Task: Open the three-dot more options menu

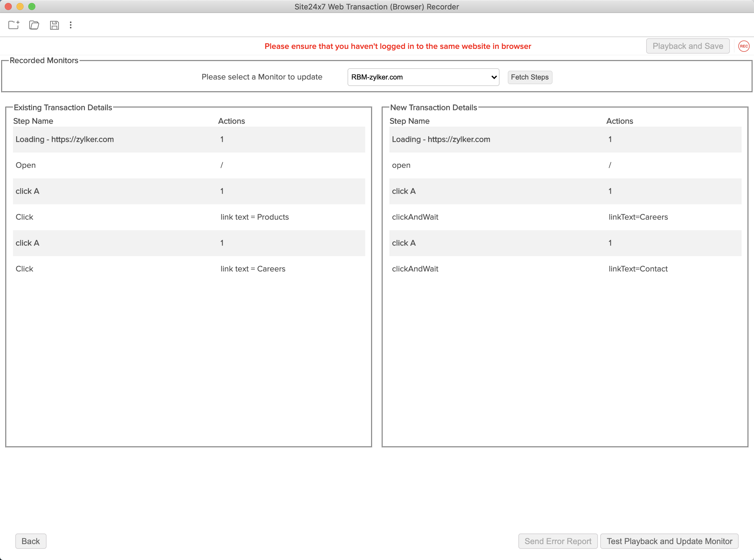Action: 70,25
